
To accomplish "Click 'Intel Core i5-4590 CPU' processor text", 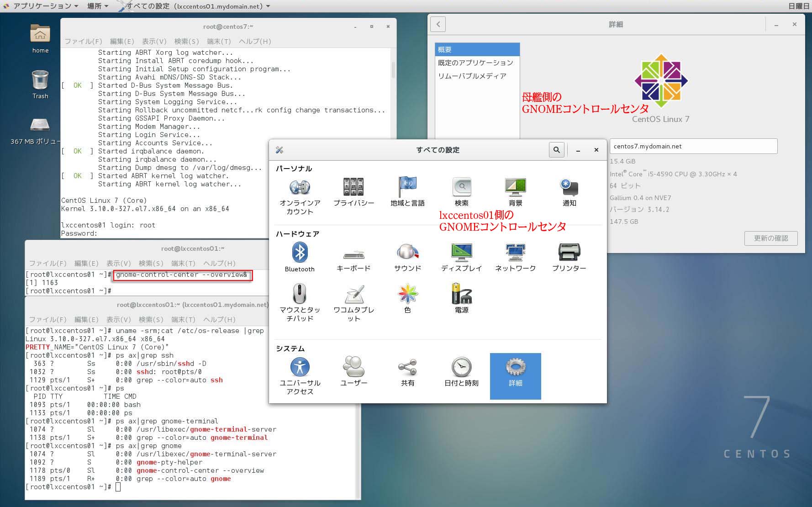I will click(673, 174).
